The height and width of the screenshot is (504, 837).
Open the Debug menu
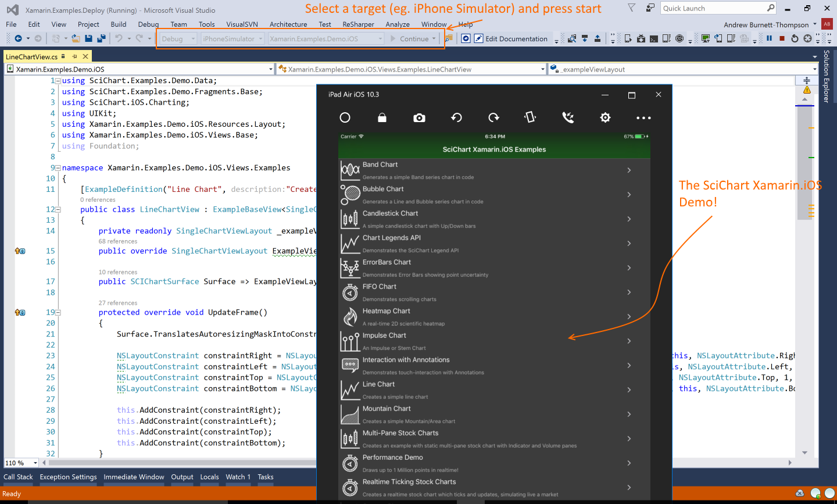click(x=148, y=24)
